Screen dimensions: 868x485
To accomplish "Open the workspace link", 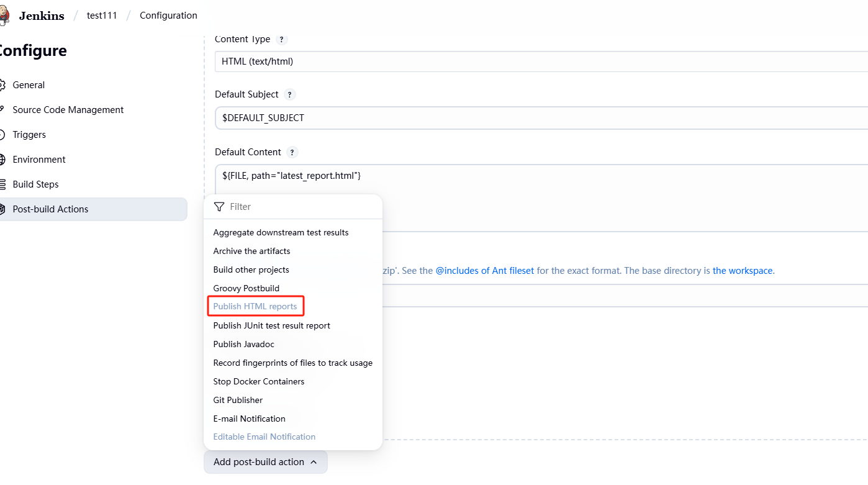I will pos(743,271).
